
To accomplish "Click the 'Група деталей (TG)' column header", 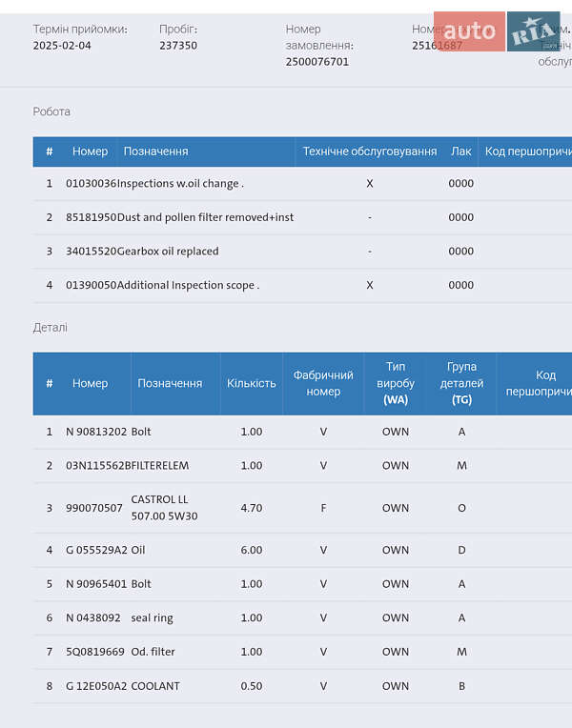I will (461, 383).
